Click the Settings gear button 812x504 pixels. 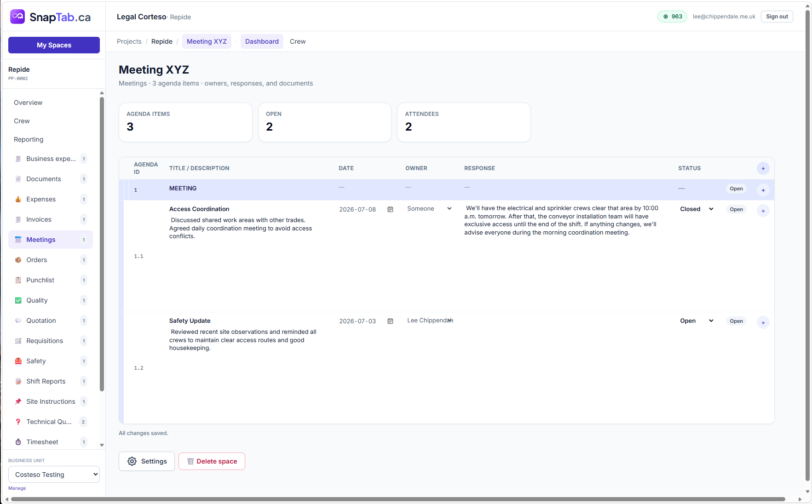click(x=147, y=461)
